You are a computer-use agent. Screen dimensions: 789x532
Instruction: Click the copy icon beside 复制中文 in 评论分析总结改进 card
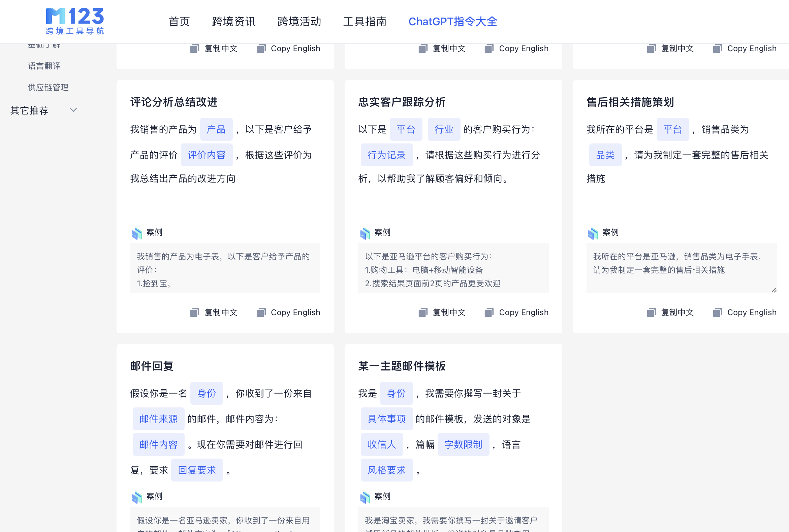(x=194, y=312)
